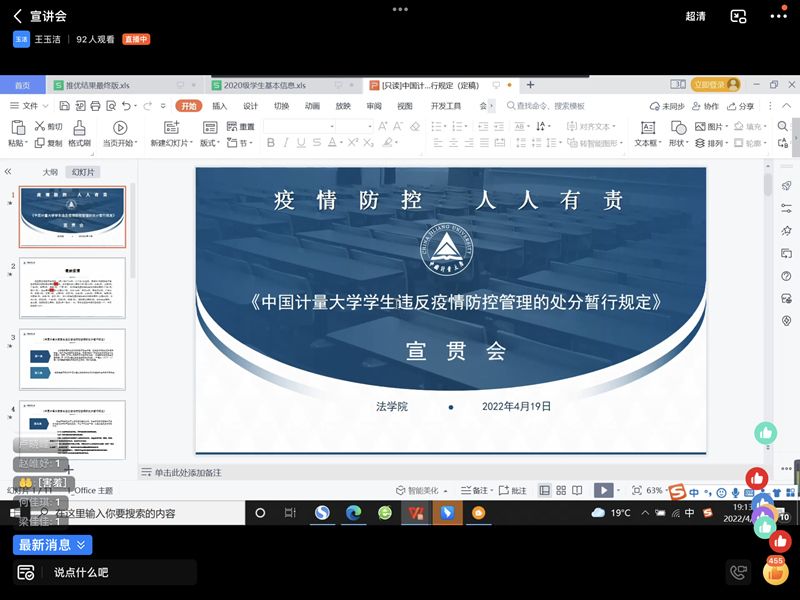The width and height of the screenshot is (800, 600).
Task: Click the Undo arrow icon
Action: 127,106
